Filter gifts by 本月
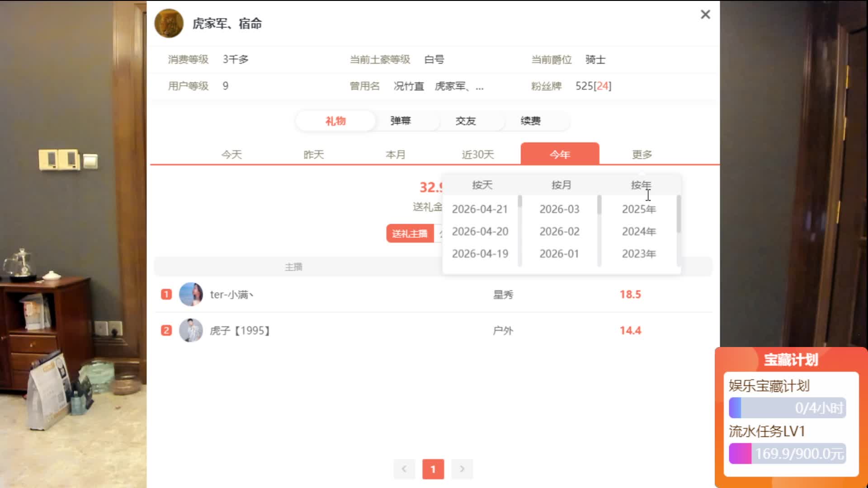This screenshot has width=868, height=488. pos(396,155)
